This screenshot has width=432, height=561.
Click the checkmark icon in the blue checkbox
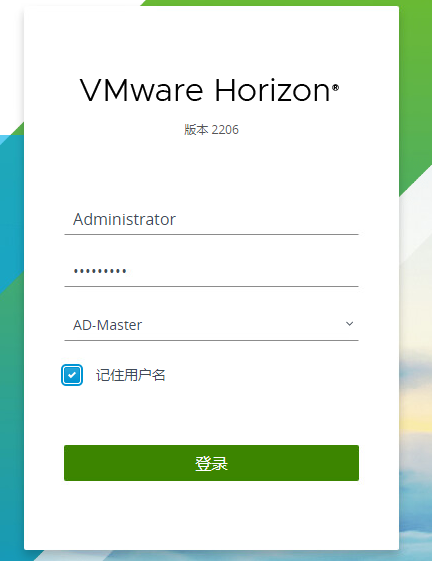click(x=72, y=375)
